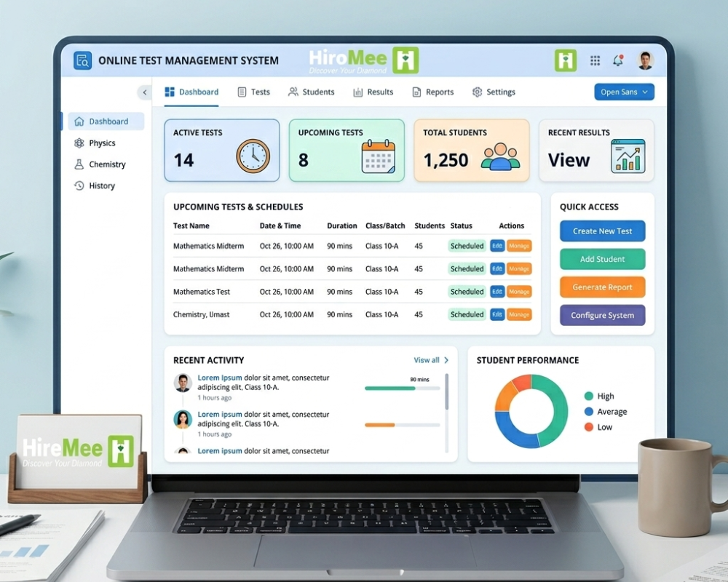The image size is (728, 582).
Task: Click the High legend green dot
Action: (x=589, y=396)
